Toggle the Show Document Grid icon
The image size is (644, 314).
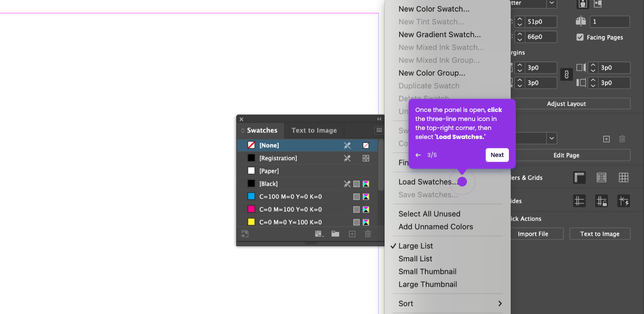pos(623,178)
